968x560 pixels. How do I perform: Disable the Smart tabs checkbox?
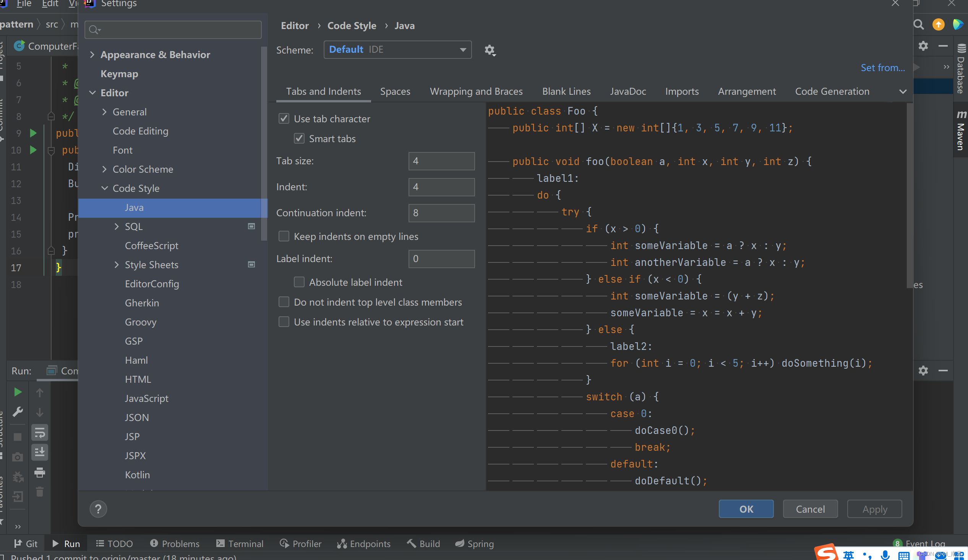coord(299,138)
